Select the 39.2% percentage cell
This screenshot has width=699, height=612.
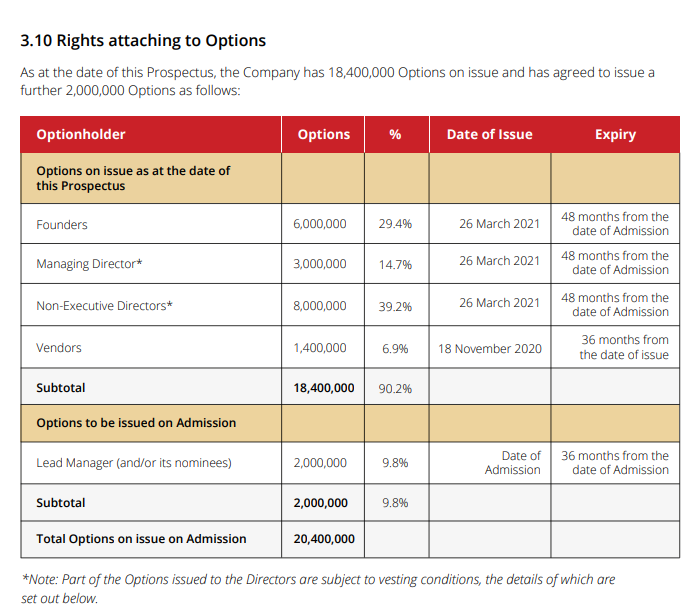(x=395, y=307)
